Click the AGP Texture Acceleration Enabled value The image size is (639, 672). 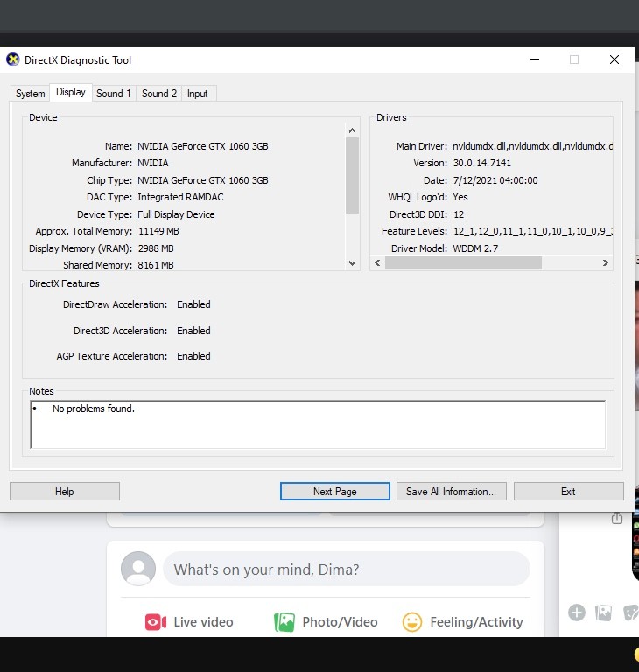click(193, 356)
